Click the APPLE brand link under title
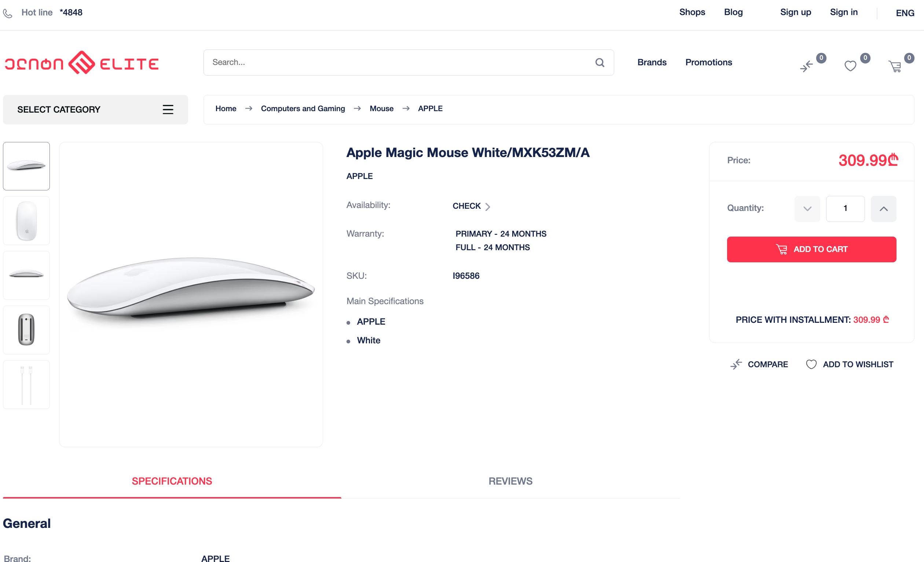This screenshot has width=924, height=562. 359,176
